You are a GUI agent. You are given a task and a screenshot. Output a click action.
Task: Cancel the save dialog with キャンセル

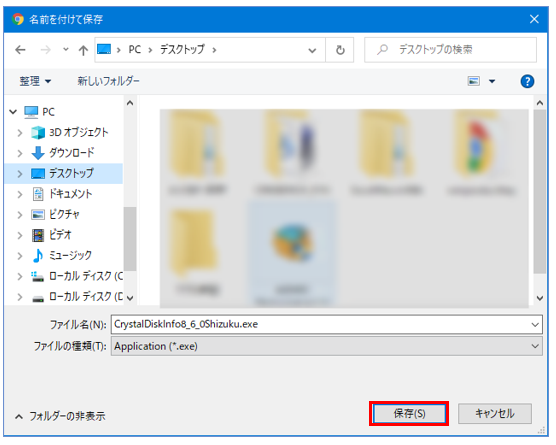(495, 413)
